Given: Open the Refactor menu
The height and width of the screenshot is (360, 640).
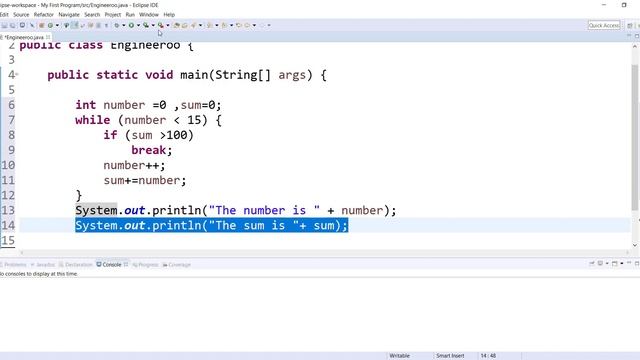Looking at the screenshot, I should coord(44,15).
